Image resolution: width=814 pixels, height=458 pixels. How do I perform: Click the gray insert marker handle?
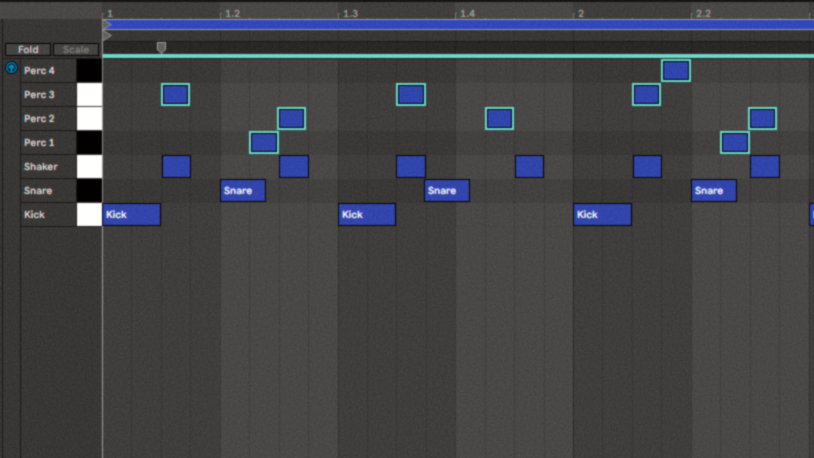[161, 48]
